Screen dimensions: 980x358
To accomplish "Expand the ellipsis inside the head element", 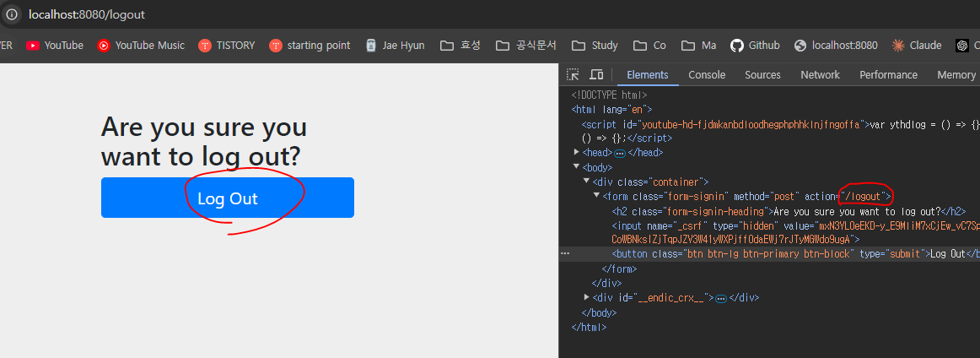I will coord(619,153).
